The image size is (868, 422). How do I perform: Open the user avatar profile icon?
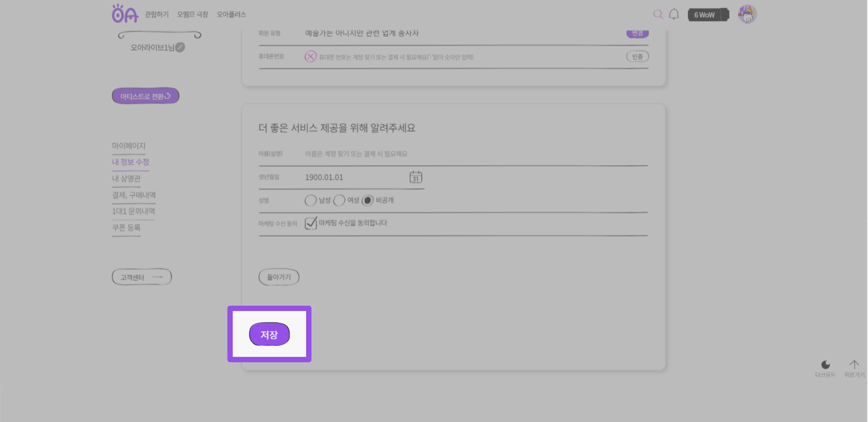[x=747, y=14]
